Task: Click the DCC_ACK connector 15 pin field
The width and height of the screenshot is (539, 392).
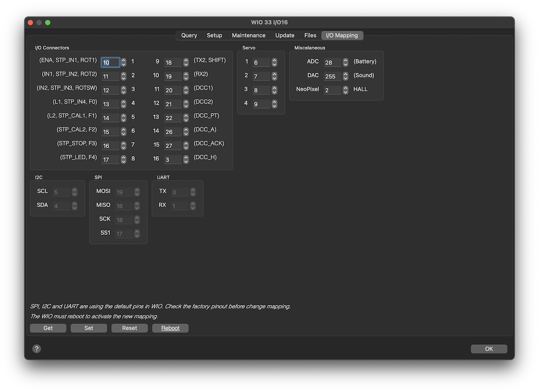Action: (x=173, y=146)
